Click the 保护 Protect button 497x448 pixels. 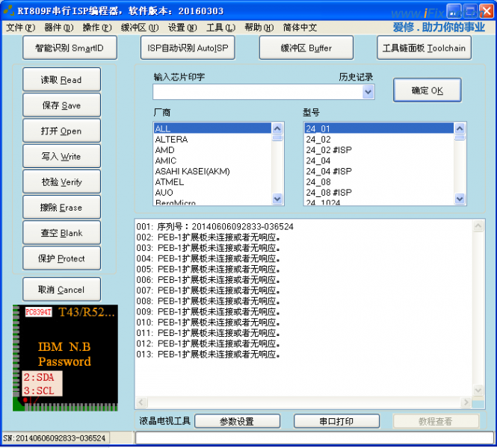(x=62, y=258)
